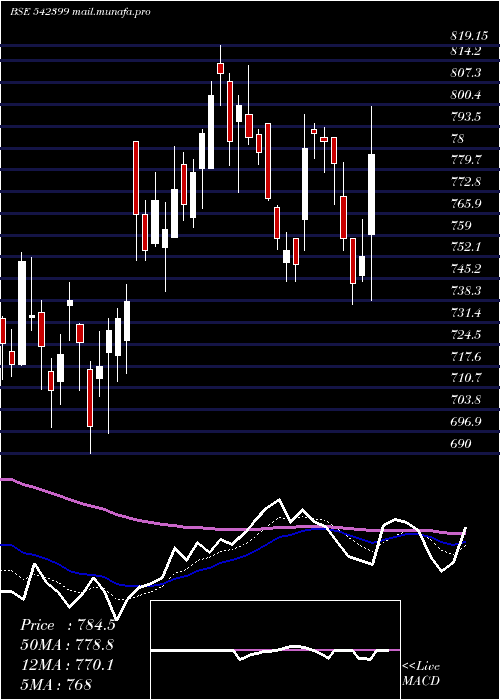The image size is (500, 700).
Task: Select the 793.5 price level text
Action: [466, 117]
